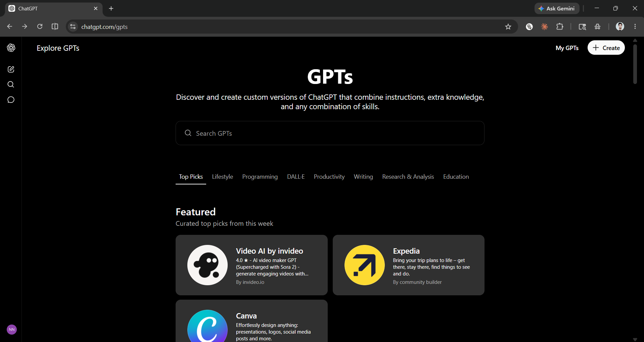Click the address bar URL chatgpt.com/gpts
644x342 pixels.
coord(104,27)
